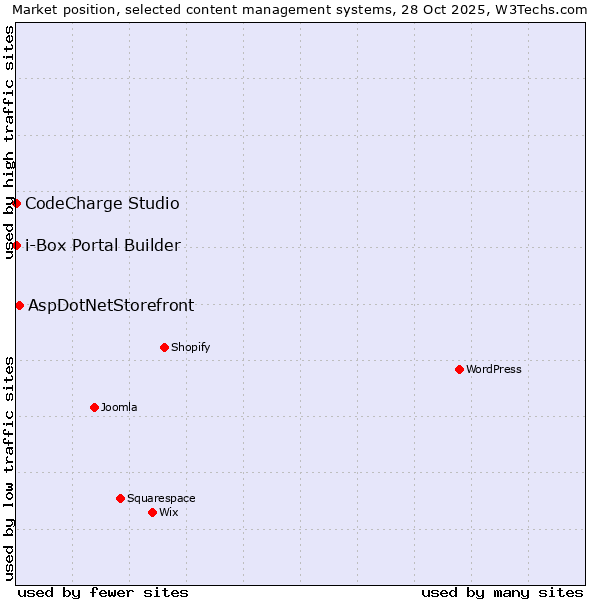Screen dimensions: 600x600
Task: Select the Joomla label text
Action: coord(119,407)
